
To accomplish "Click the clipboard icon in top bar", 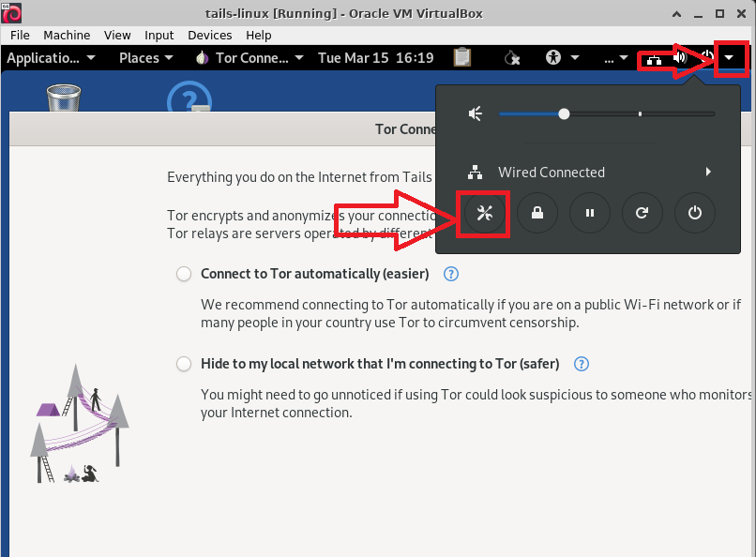I will click(x=461, y=57).
